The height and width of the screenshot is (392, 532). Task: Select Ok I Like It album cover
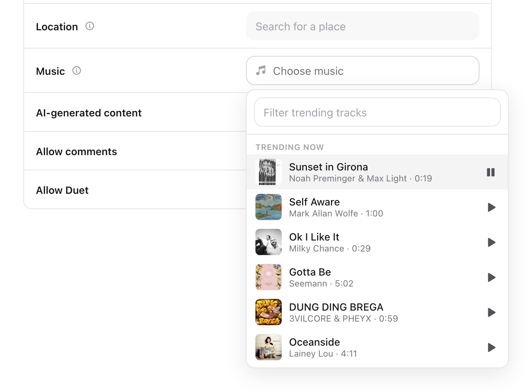(x=269, y=242)
